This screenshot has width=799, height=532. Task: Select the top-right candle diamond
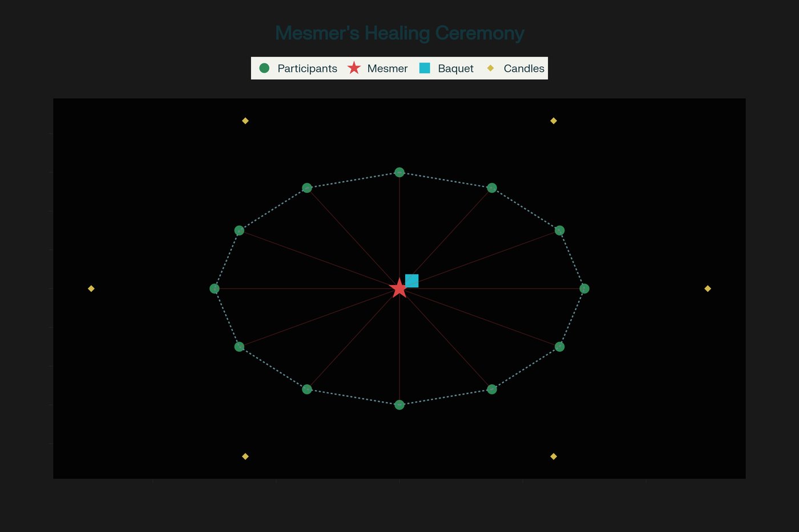[554, 121]
